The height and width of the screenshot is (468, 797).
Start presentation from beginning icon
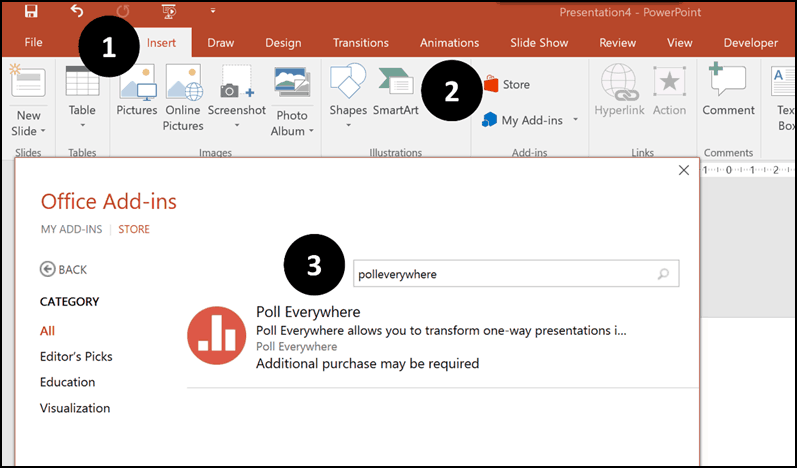tap(169, 11)
